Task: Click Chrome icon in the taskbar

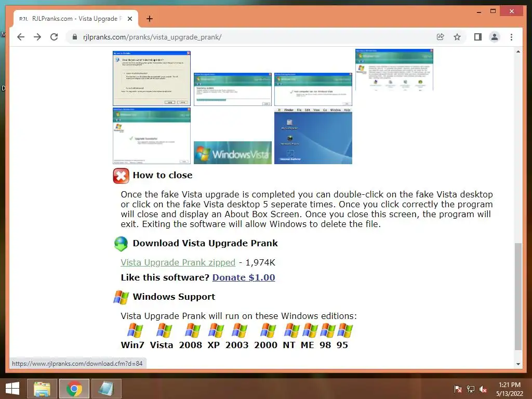Action: click(74, 389)
